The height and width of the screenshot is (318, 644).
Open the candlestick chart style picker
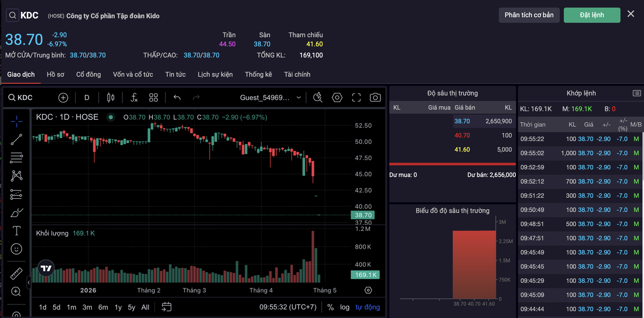111,97
